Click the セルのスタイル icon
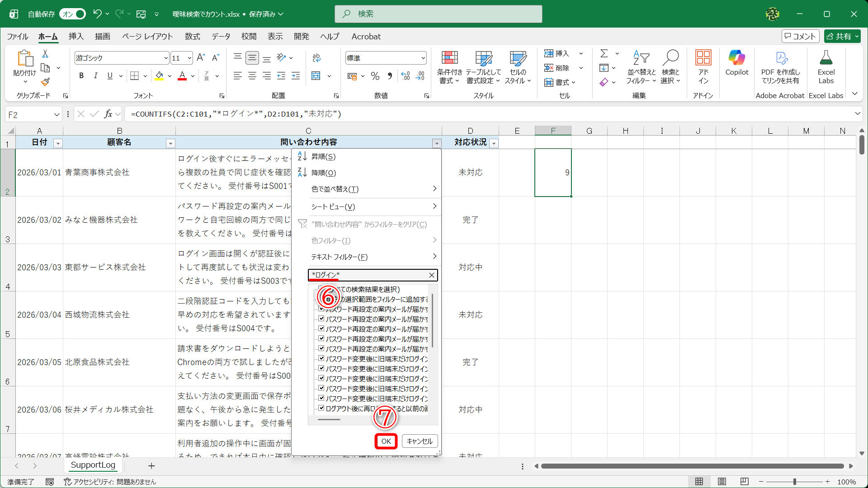This screenshot has width=868, height=488. click(x=518, y=66)
